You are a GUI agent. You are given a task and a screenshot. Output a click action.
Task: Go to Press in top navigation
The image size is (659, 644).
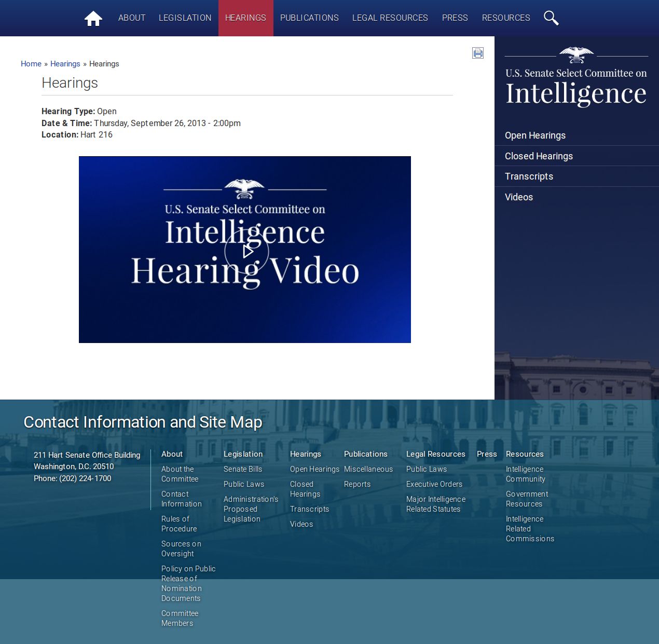(x=455, y=18)
